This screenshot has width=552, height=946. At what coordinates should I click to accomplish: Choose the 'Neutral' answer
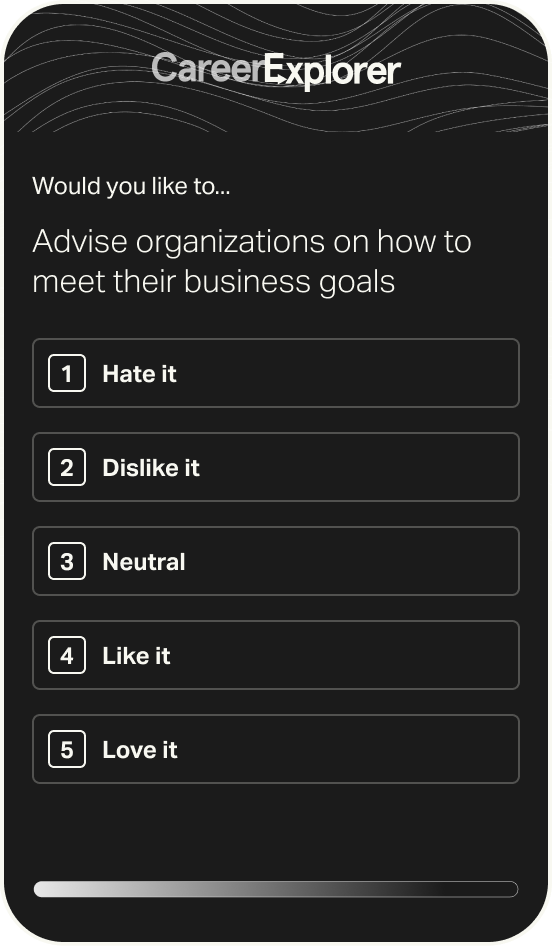coord(276,562)
